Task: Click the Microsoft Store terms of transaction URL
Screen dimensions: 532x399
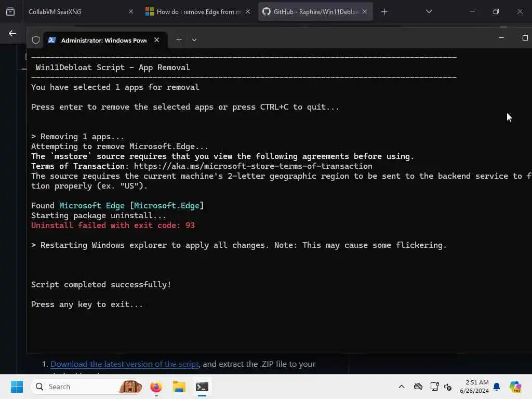Action: [x=253, y=166]
